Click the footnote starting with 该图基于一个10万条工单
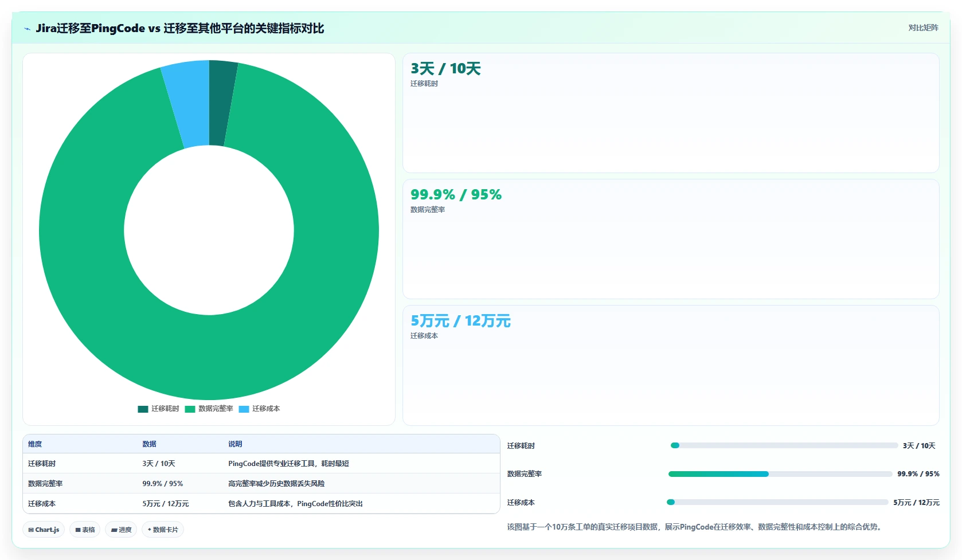The image size is (962, 560). click(x=694, y=527)
